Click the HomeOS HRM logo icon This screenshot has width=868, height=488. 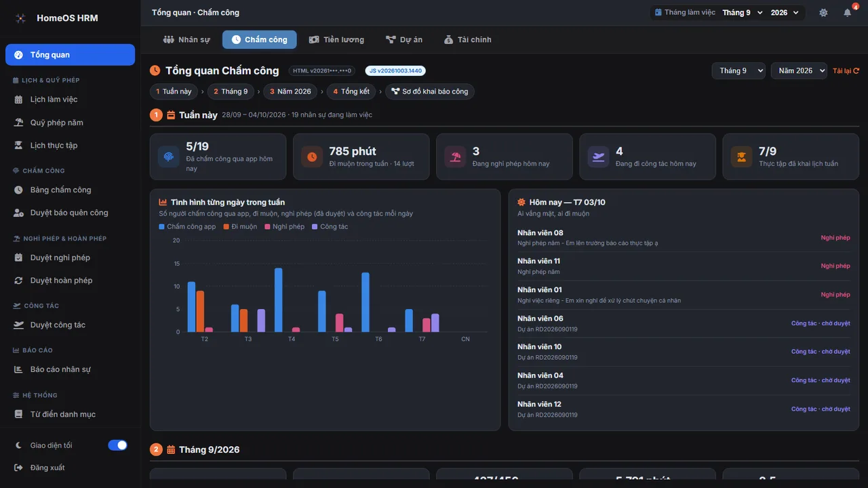click(21, 18)
